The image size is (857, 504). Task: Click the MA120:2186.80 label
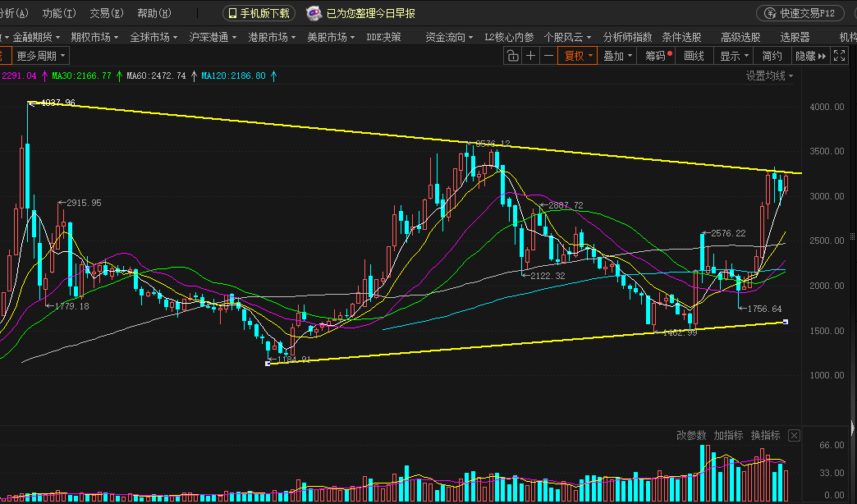coord(233,76)
